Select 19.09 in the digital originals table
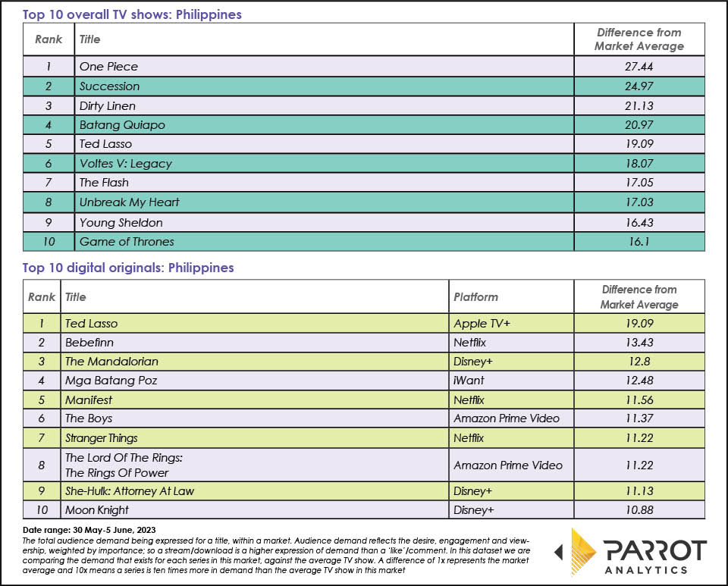 (639, 324)
